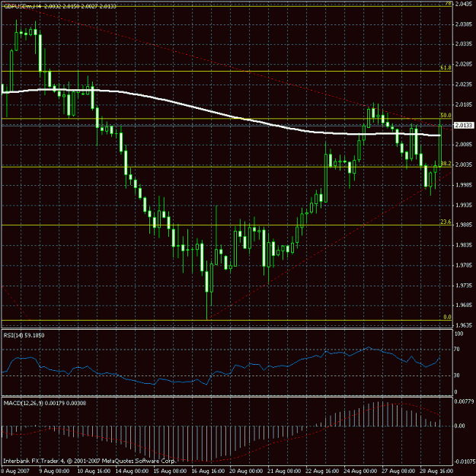The height and width of the screenshot is (476, 476).
Task: Select the current price tag 2.0133
Action: (464, 125)
